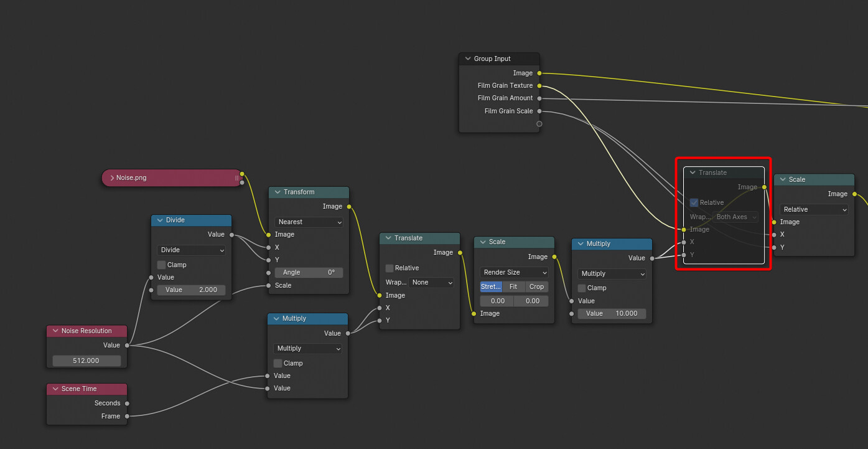Select Crop mode in Scale node
Image resolution: width=868 pixels, height=449 pixels.
pos(537,286)
